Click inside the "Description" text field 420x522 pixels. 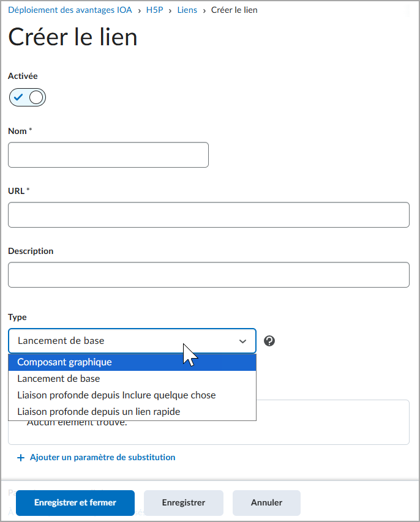pos(208,275)
